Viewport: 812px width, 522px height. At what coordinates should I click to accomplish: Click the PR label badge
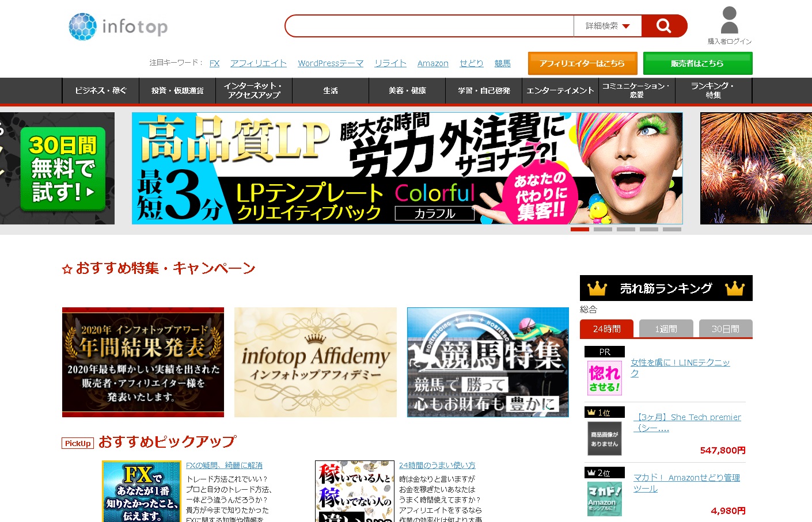(604, 352)
